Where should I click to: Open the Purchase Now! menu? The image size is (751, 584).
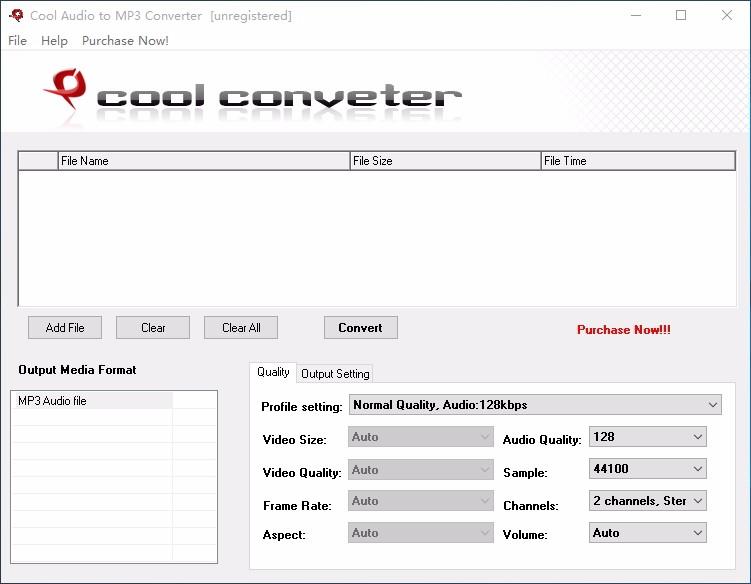tap(125, 41)
